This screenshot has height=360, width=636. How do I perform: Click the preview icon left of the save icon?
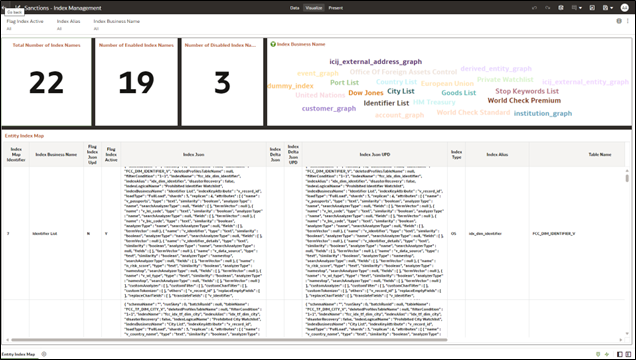[x=592, y=8]
